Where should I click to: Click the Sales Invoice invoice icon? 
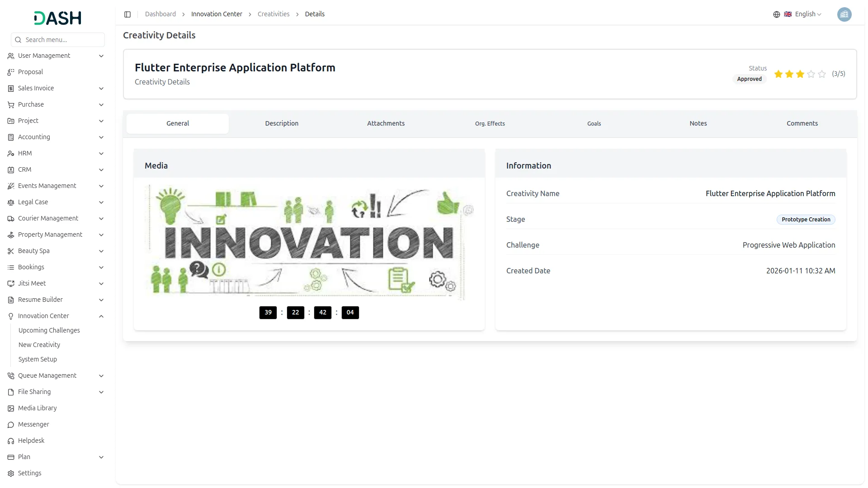[x=10, y=88]
